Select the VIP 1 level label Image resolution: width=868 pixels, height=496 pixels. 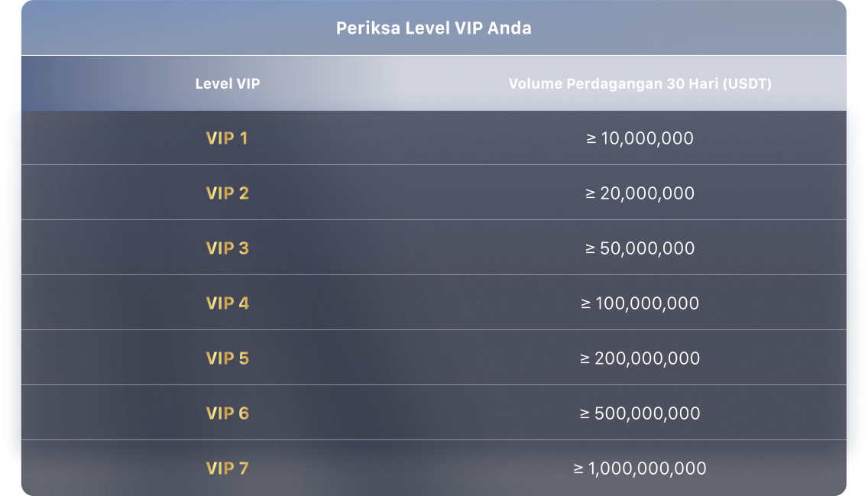click(227, 138)
